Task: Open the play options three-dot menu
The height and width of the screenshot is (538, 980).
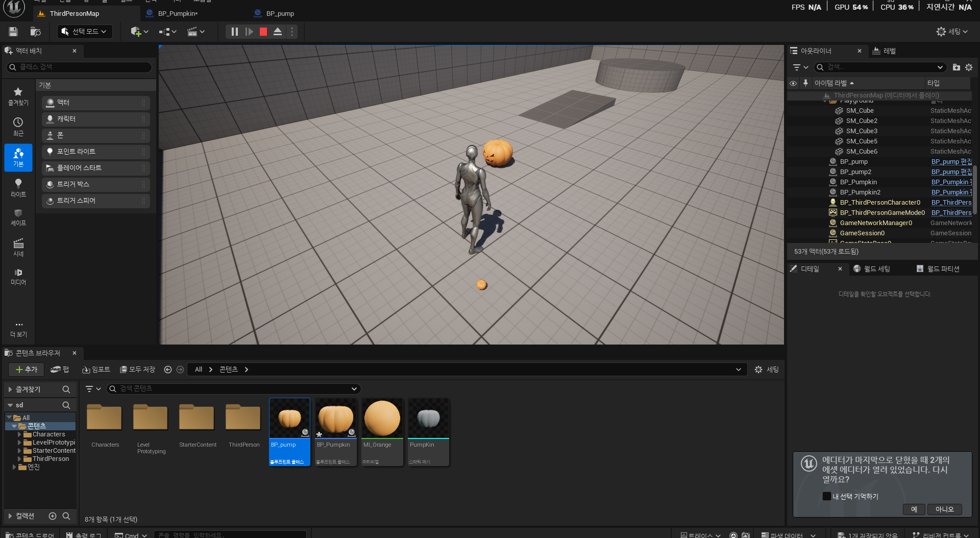Action: (x=292, y=32)
